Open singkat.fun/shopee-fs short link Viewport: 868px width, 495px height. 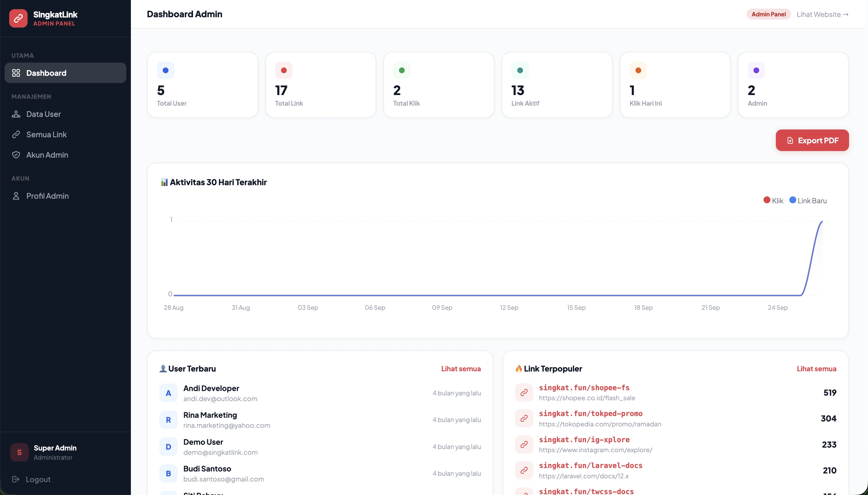(584, 388)
